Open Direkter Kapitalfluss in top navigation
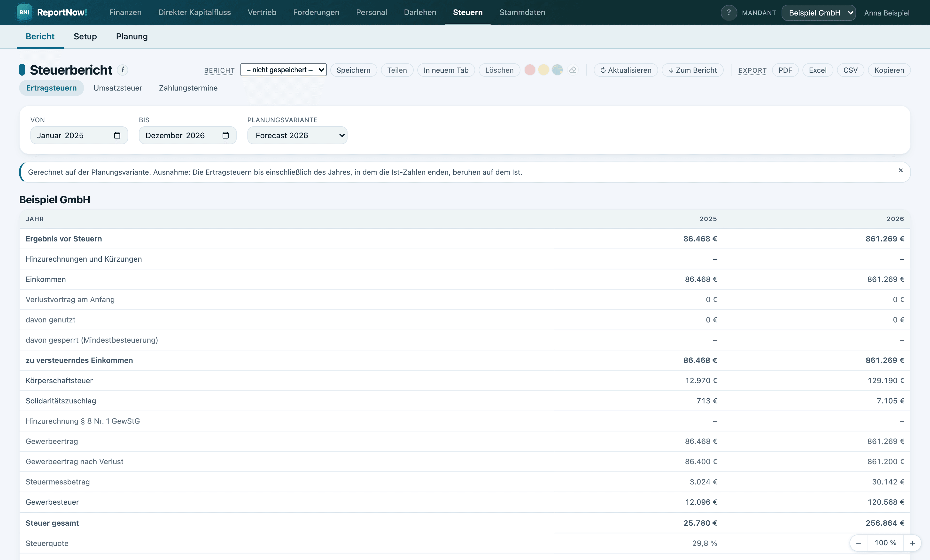The height and width of the screenshot is (560, 930). (x=194, y=12)
